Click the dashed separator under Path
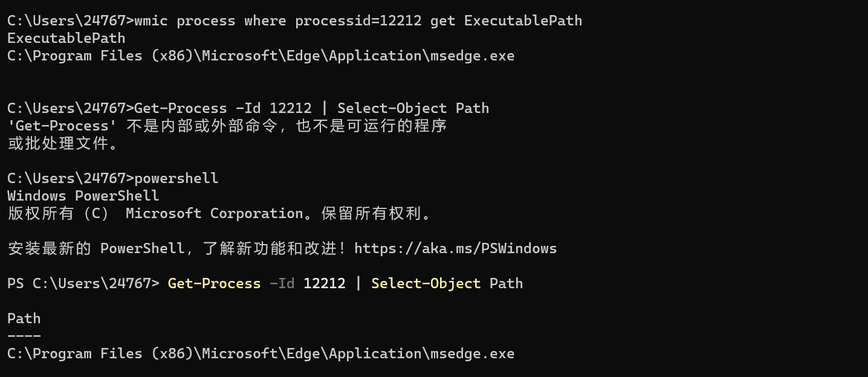This screenshot has width=868, height=377. tap(24, 336)
